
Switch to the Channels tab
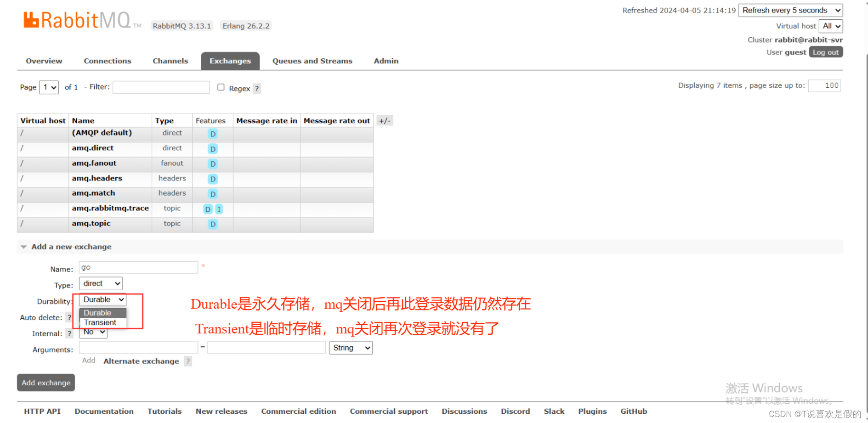coord(170,61)
